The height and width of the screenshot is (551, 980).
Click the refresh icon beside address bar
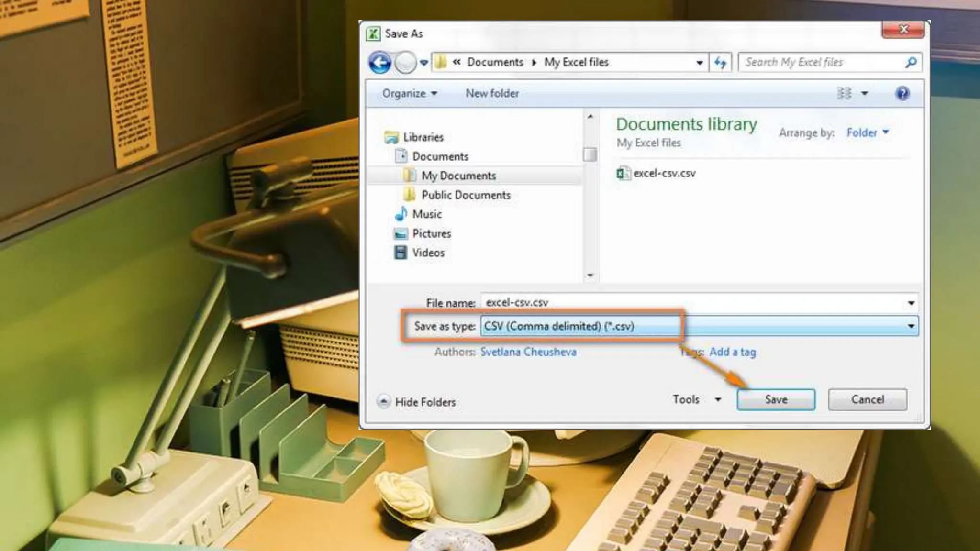tap(720, 63)
